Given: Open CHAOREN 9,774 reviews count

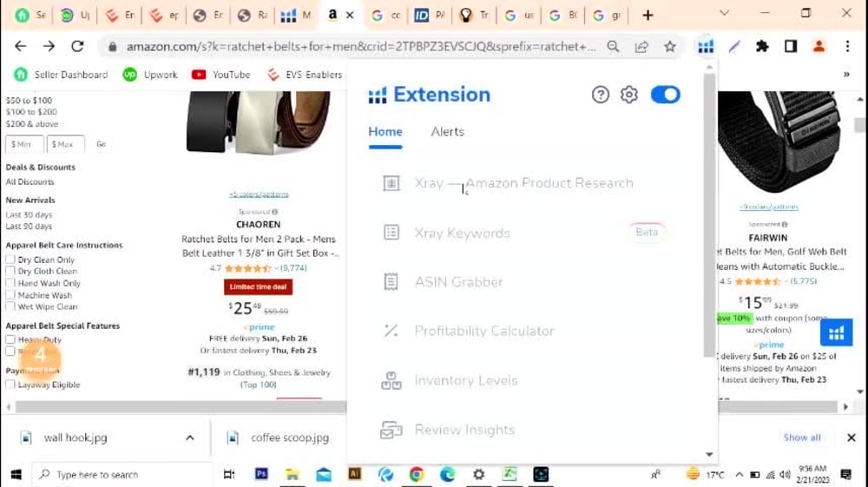Looking at the screenshot, I should point(293,268).
